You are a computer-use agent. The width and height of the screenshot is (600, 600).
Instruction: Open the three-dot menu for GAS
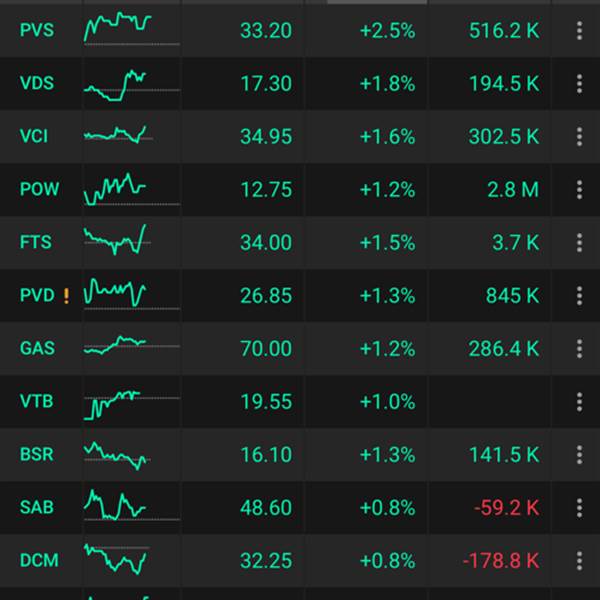pos(579,349)
